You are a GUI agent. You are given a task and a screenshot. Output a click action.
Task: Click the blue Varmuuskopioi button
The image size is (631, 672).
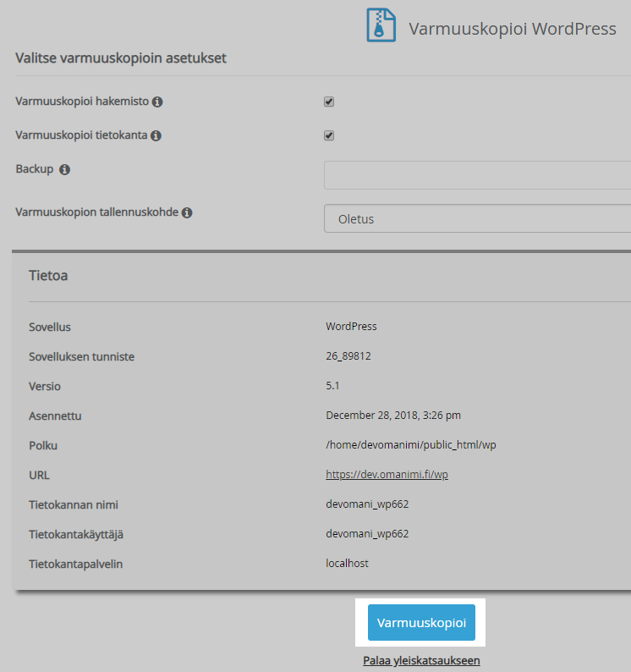click(x=421, y=622)
